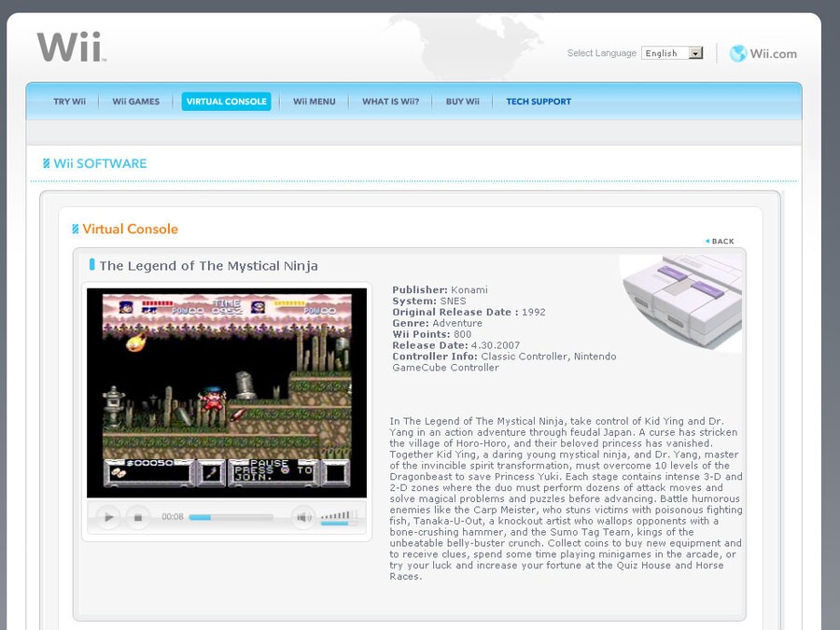Click the Original Release Date 1992 text

[x=469, y=313]
